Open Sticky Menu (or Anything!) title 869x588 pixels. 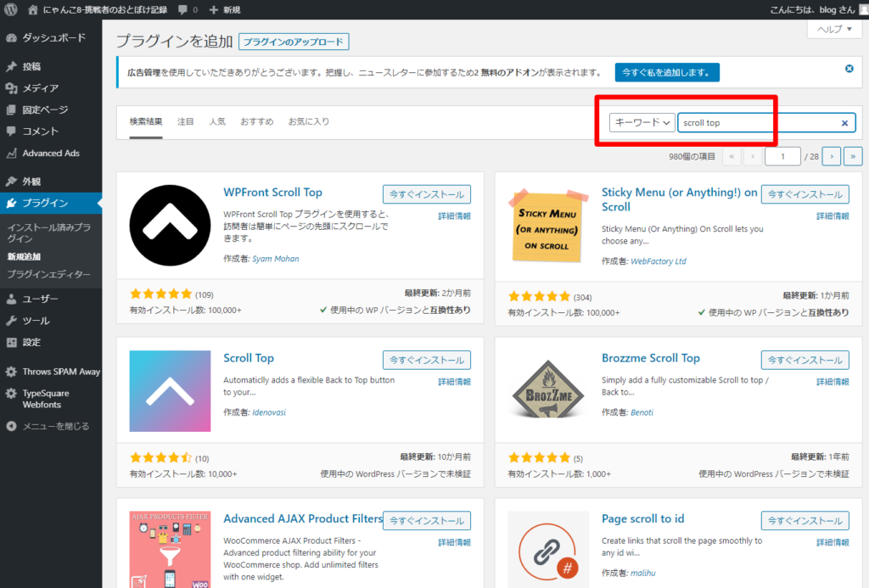(680, 199)
